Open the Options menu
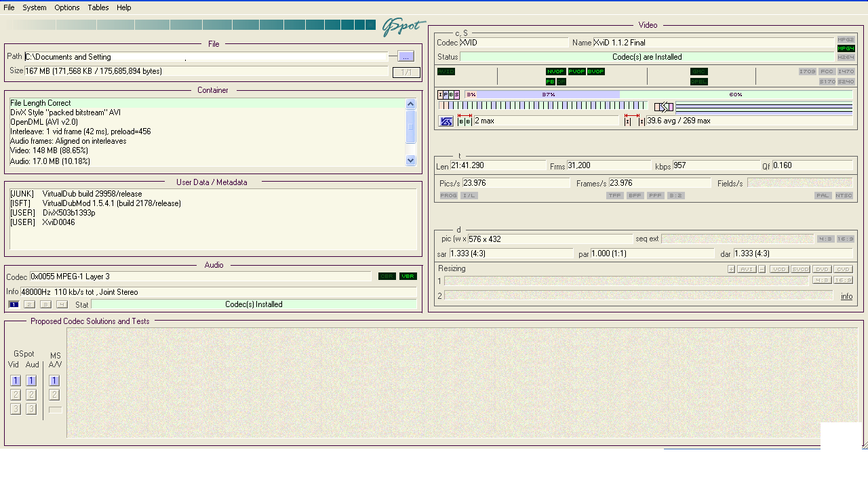This screenshot has width=868, height=488. 67,7
